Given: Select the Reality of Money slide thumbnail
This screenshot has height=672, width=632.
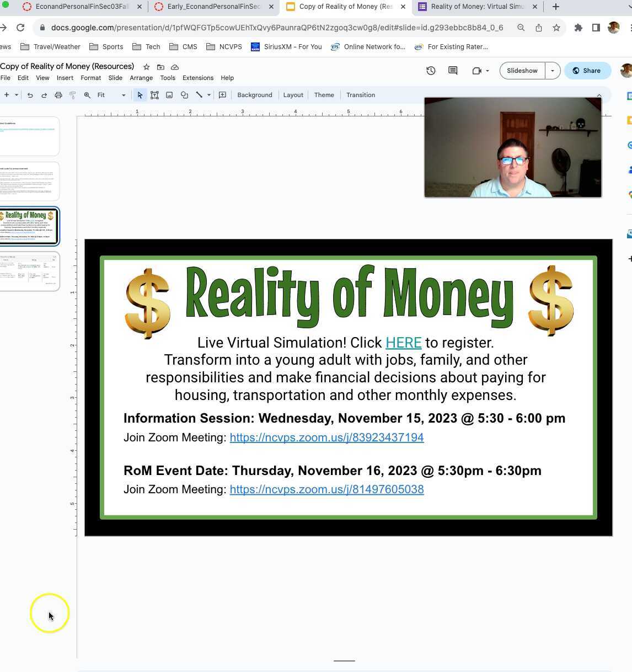Looking at the screenshot, I should coord(30,226).
